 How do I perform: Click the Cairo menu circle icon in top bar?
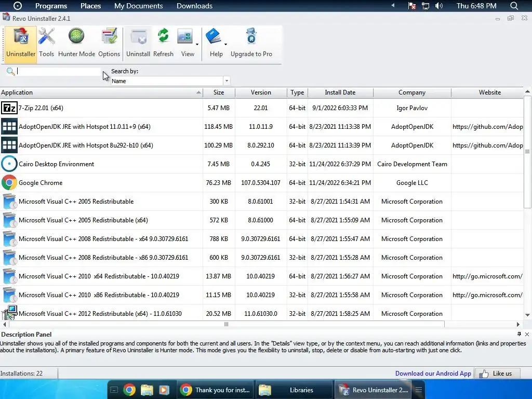(x=17, y=6)
